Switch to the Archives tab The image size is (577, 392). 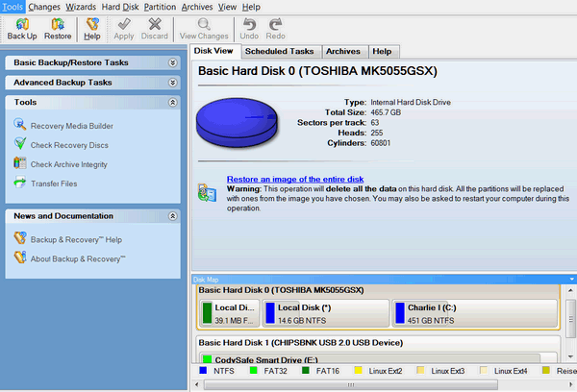click(x=345, y=52)
